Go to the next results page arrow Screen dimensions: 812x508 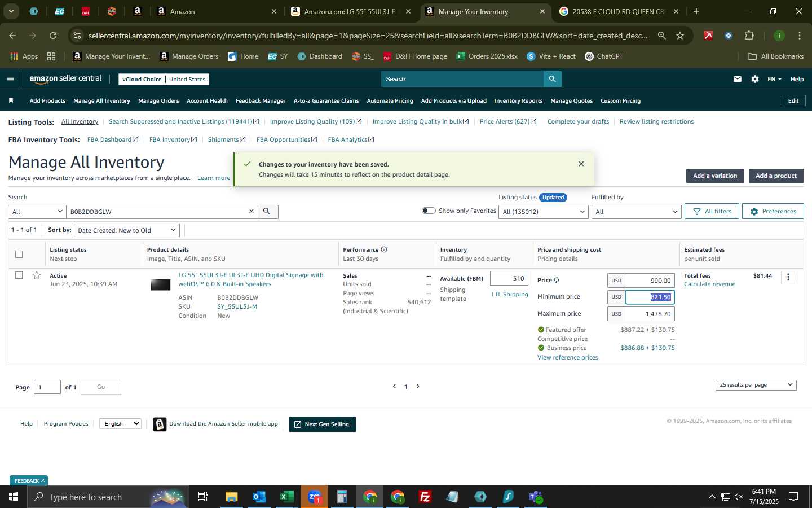(x=418, y=386)
